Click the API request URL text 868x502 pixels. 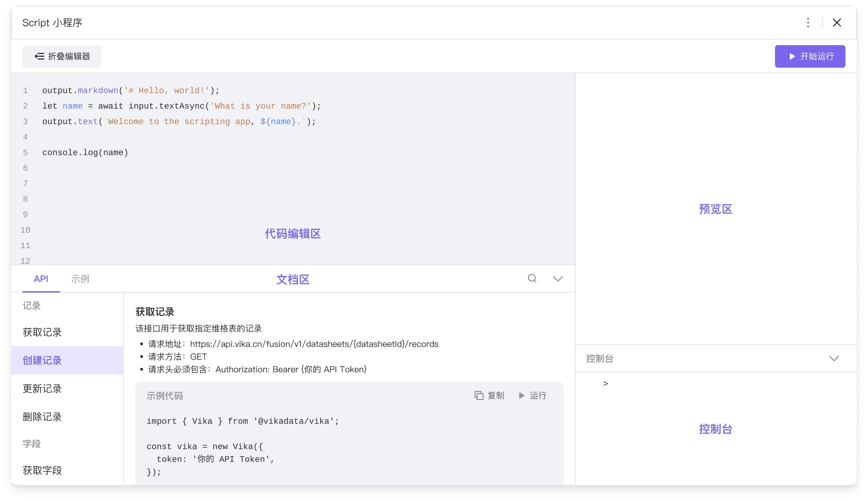pyautogui.click(x=314, y=344)
